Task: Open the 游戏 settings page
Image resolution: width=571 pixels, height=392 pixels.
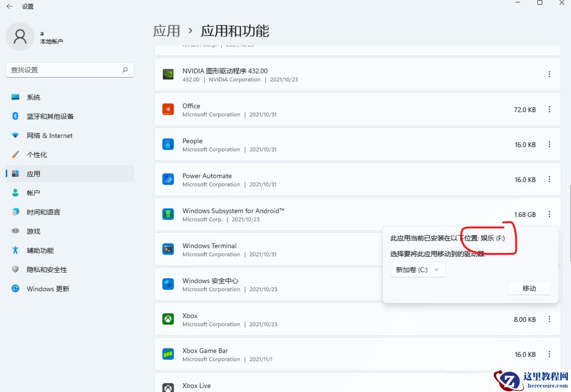Action: point(33,231)
